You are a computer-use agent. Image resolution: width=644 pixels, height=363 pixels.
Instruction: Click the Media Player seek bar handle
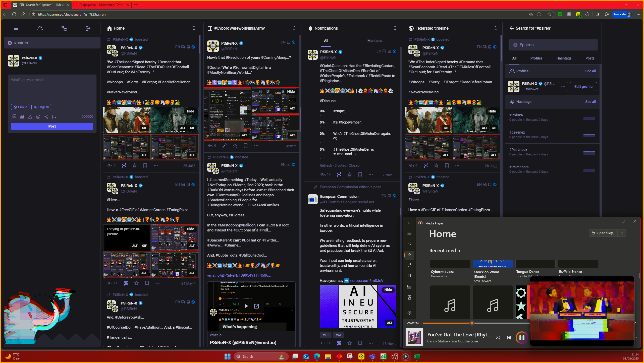coord(472,323)
